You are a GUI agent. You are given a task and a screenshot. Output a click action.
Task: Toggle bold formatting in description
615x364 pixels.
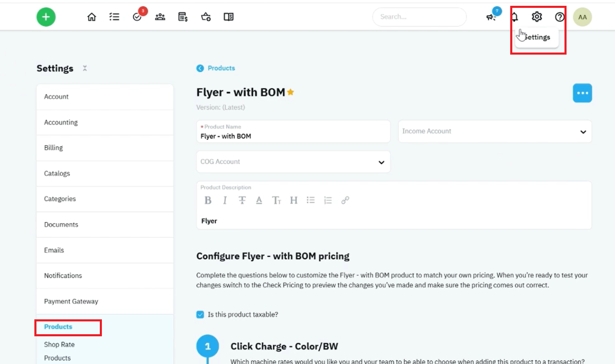point(208,200)
